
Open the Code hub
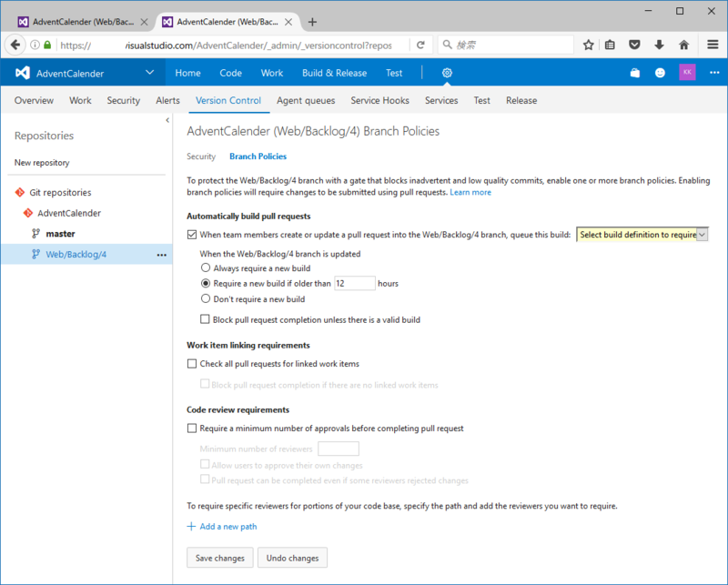[x=230, y=73]
